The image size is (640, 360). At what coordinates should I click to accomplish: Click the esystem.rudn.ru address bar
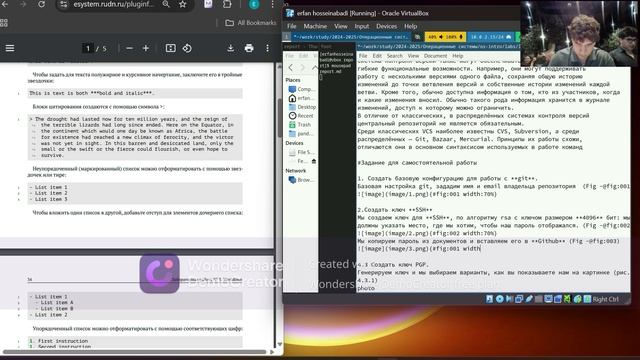(x=113, y=4)
